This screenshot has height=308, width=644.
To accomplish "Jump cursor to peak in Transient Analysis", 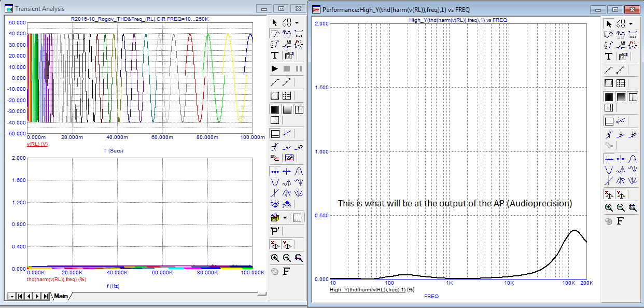I will pyautogui.click(x=299, y=171).
